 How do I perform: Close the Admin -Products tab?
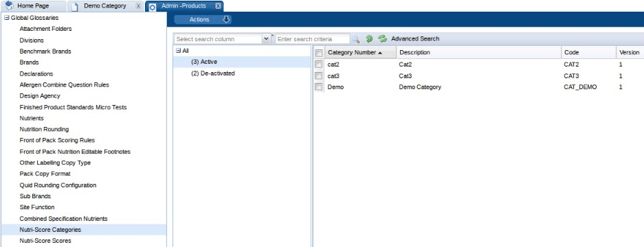218,6
